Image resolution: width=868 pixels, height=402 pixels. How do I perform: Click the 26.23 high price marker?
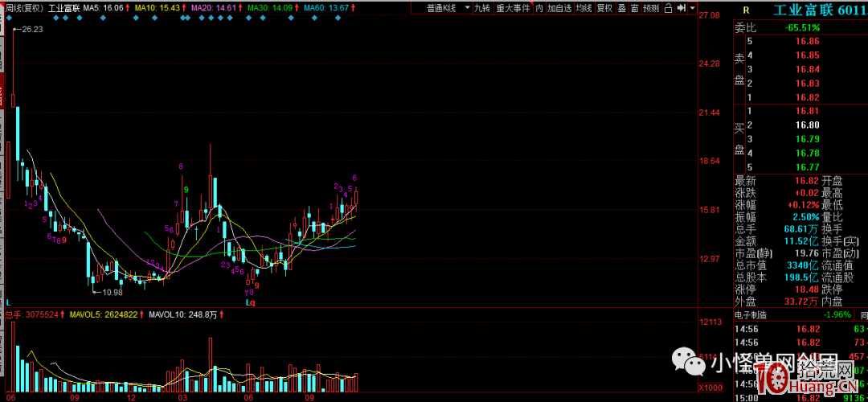click(32, 31)
